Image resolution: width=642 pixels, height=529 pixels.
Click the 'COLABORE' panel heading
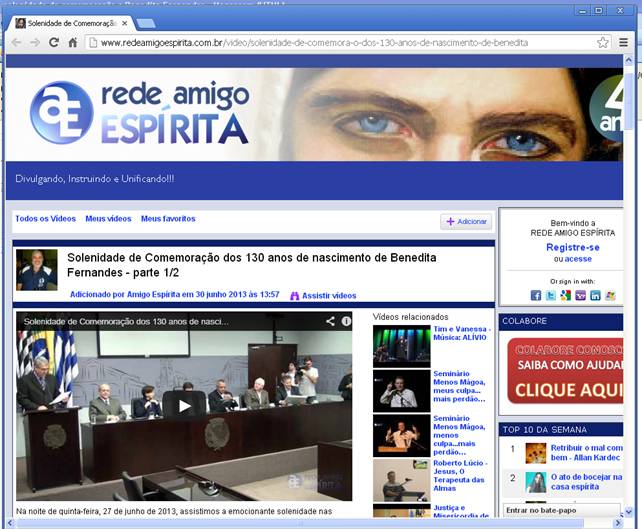(524, 321)
